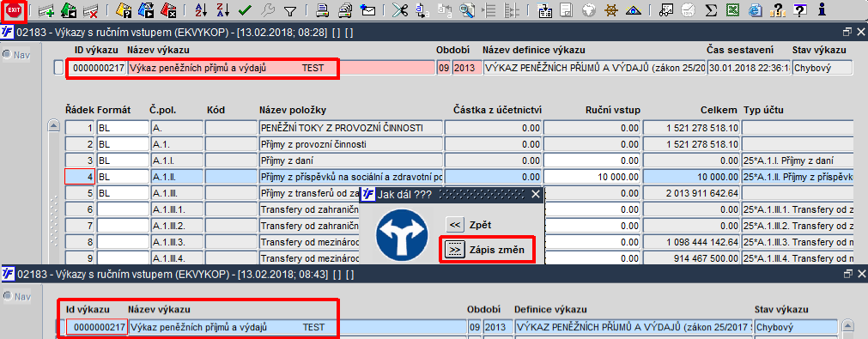
Task: Delete record using the red X card icon
Action: 90,10
